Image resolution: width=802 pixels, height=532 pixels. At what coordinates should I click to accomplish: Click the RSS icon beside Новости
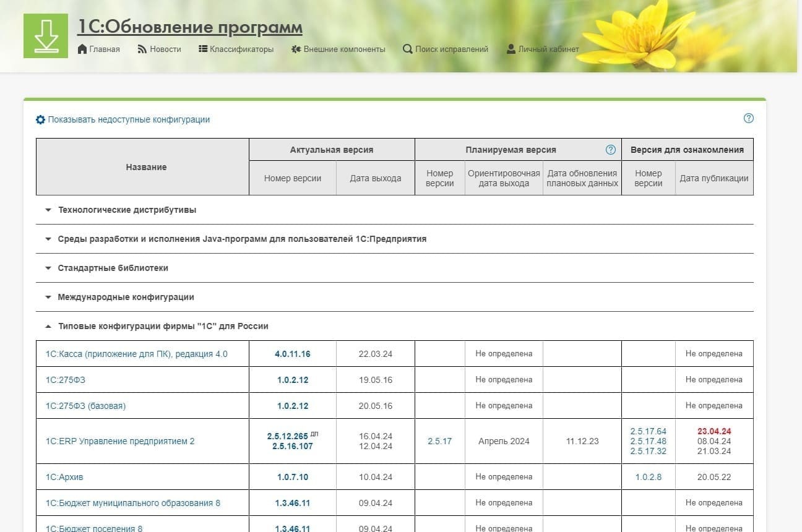142,49
